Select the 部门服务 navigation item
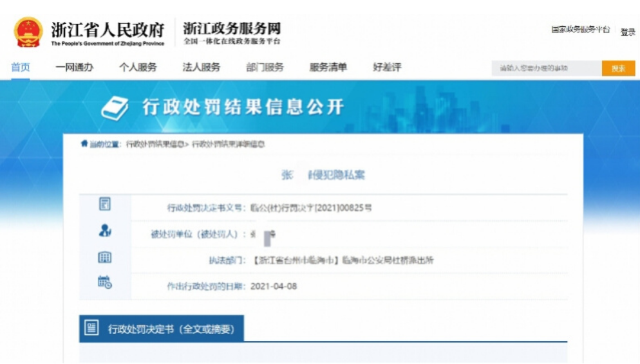640x364 pixels. [265, 68]
